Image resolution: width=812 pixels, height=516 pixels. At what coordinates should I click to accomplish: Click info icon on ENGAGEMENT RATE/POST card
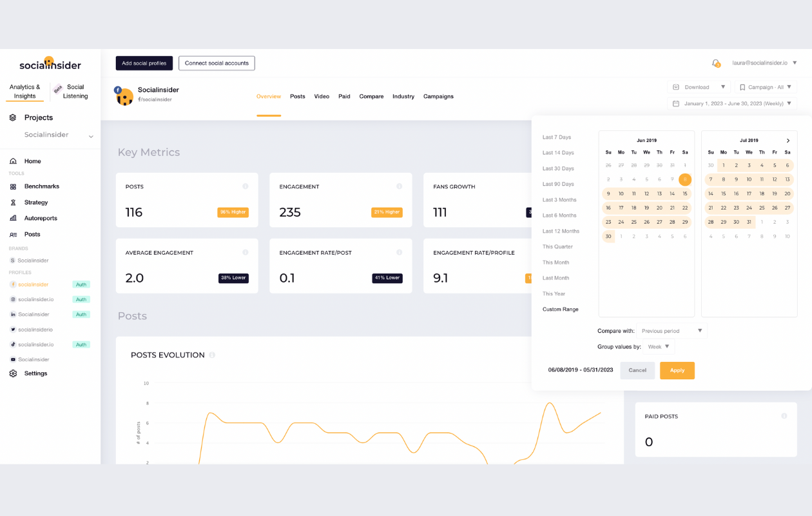coord(400,252)
